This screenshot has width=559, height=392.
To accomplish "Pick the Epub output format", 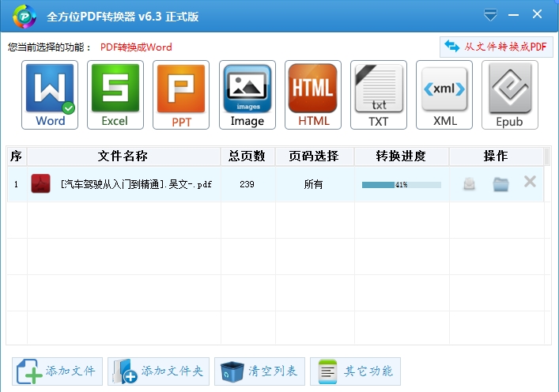I will 509,95.
